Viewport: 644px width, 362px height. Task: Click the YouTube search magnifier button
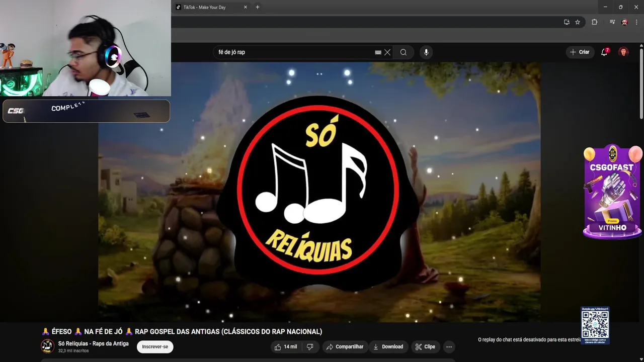click(x=404, y=52)
